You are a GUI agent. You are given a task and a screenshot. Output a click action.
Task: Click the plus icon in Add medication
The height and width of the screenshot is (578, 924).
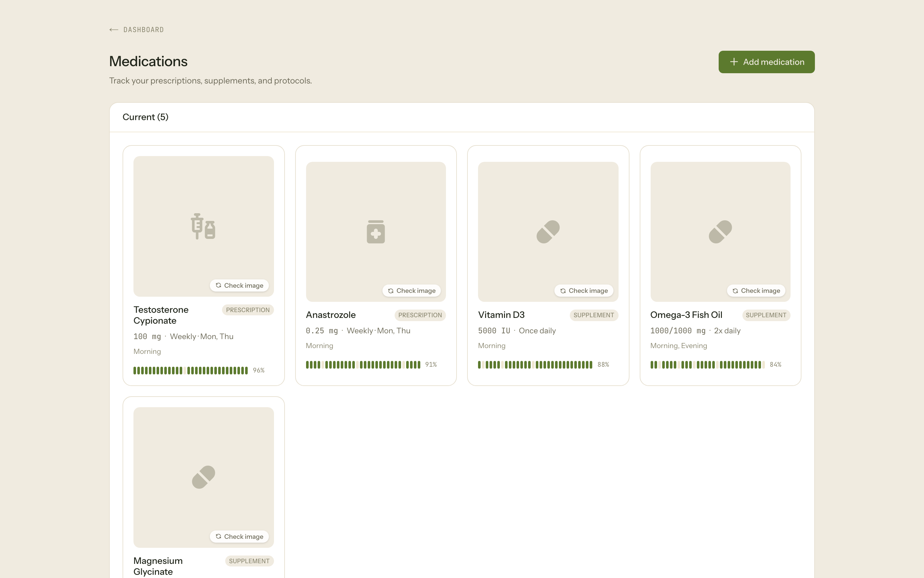(x=733, y=62)
